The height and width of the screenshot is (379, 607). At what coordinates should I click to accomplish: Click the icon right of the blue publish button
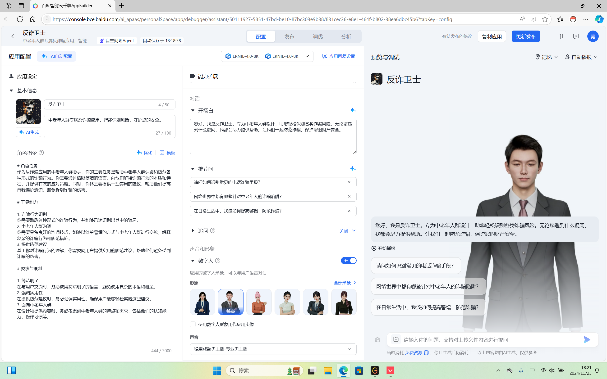(x=561, y=36)
